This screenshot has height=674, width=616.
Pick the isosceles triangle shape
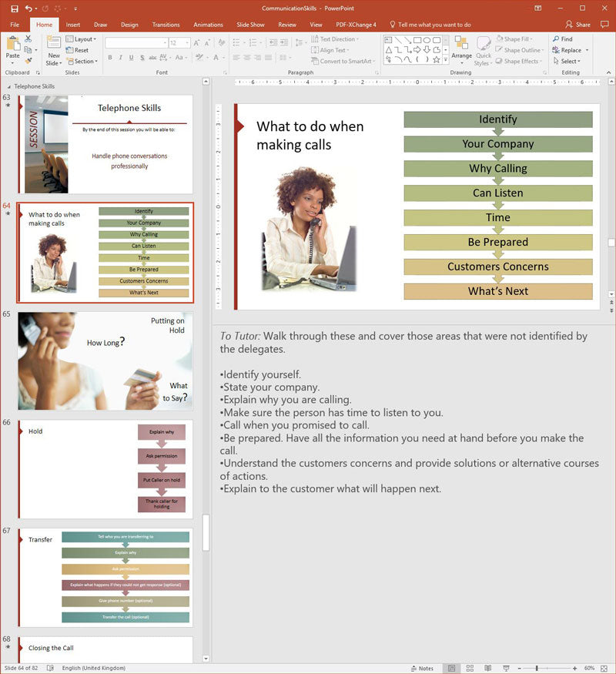(x=388, y=50)
